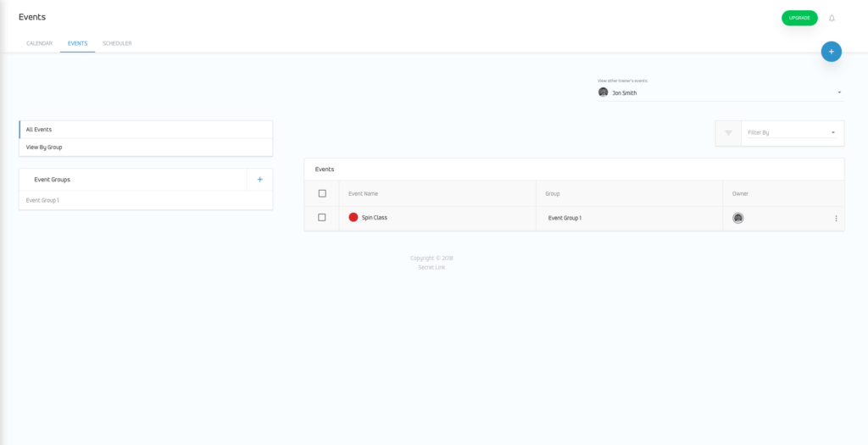Open the Scheduler tab

117,43
